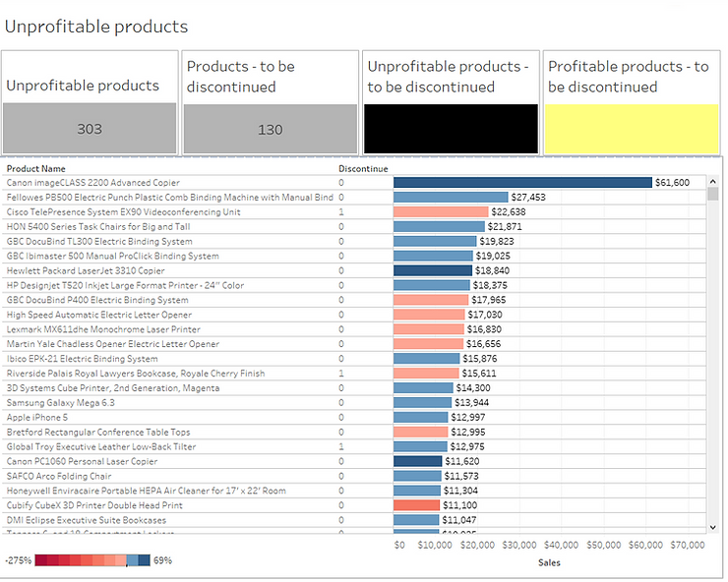Viewport: 728px width, 582px height.
Task: Click High Speed Automatic Electric Letter Opener
Action: pyautogui.click(x=99, y=315)
